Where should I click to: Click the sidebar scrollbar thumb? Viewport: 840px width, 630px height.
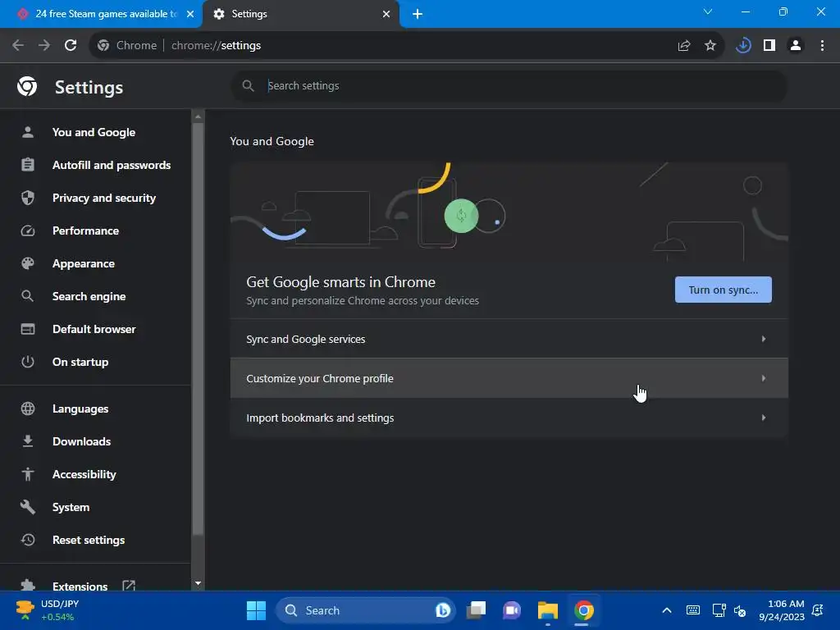click(x=198, y=330)
